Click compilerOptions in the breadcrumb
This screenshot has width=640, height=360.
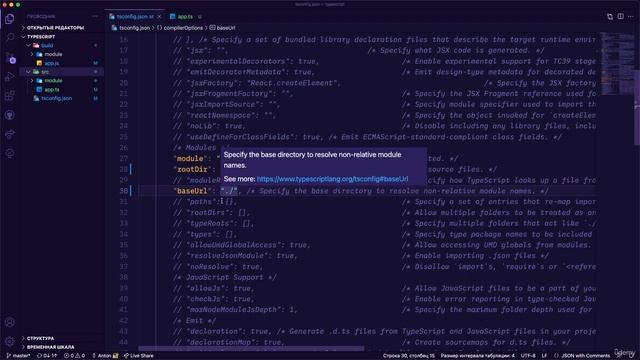tap(183, 28)
